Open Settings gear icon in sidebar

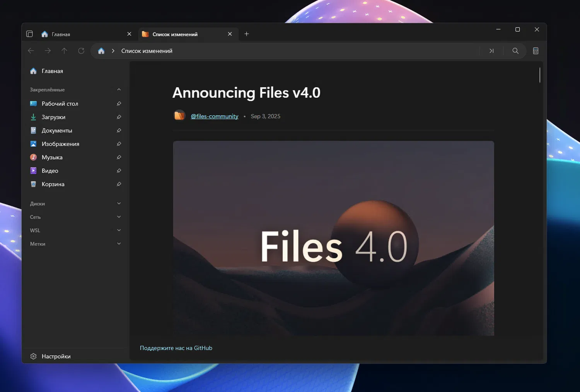(x=34, y=356)
